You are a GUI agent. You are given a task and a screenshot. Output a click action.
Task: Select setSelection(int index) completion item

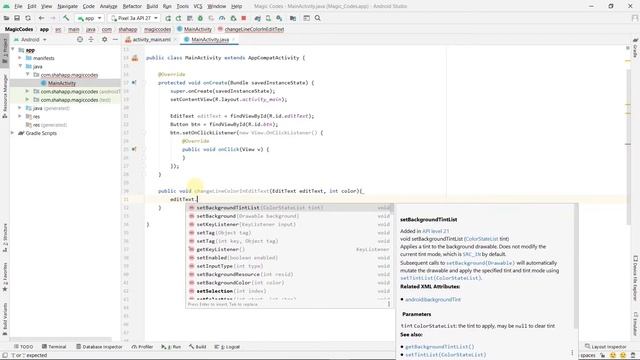[x=289, y=291]
